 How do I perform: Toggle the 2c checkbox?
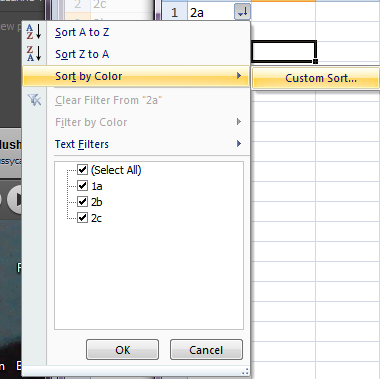(82, 218)
